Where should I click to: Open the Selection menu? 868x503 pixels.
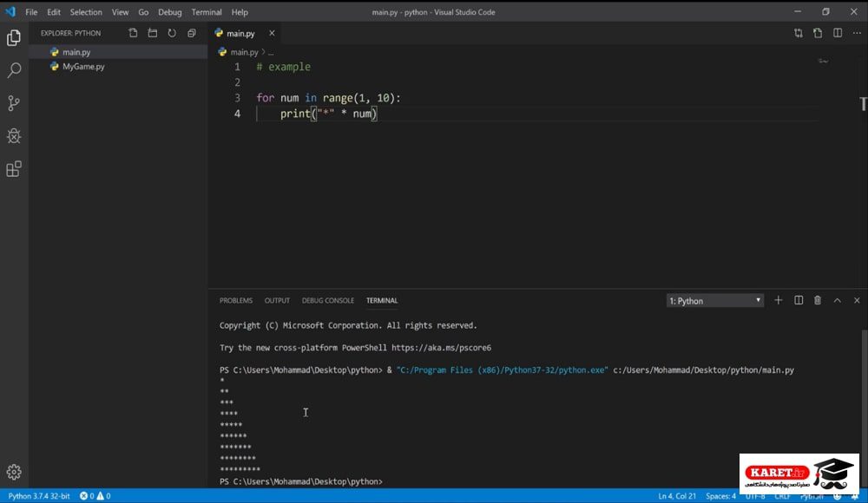coord(86,11)
